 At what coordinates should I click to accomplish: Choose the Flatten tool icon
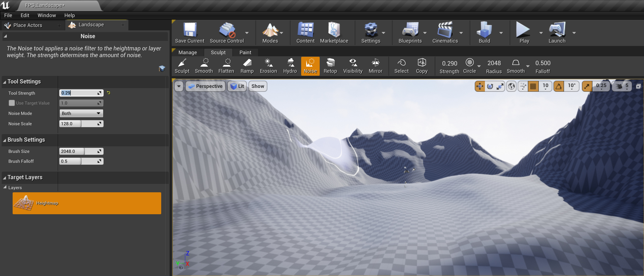[x=226, y=66]
